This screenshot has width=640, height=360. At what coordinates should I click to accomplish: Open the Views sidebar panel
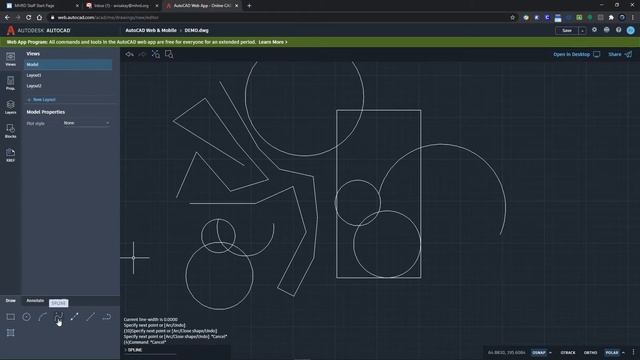coord(11,59)
